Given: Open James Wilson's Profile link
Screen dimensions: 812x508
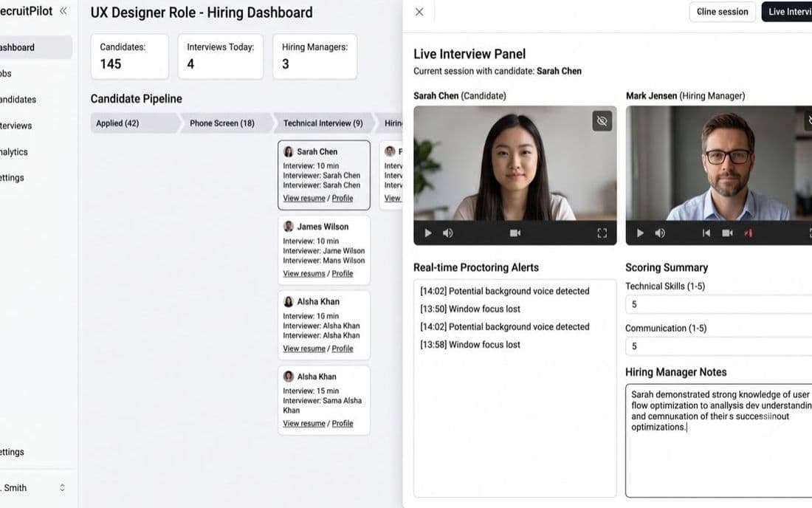Looking at the screenshot, I should click(x=343, y=273).
